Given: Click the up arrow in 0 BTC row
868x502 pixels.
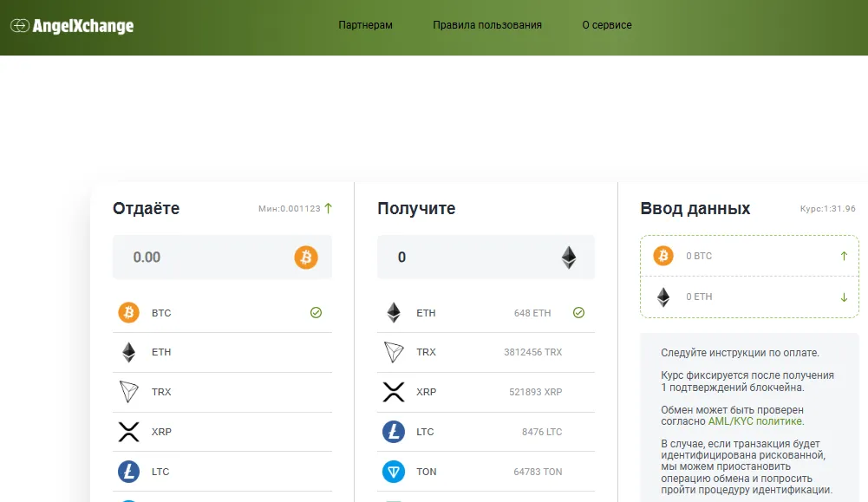Looking at the screenshot, I should click(x=844, y=256).
